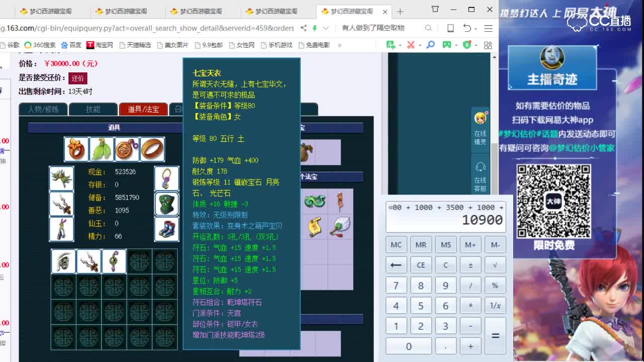Click the blue magnifier extension icon

click(431, 45)
